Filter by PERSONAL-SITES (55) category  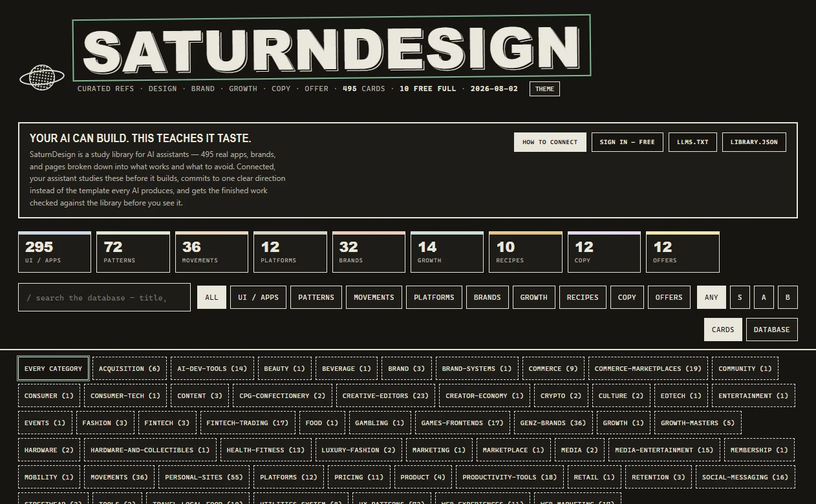click(204, 477)
